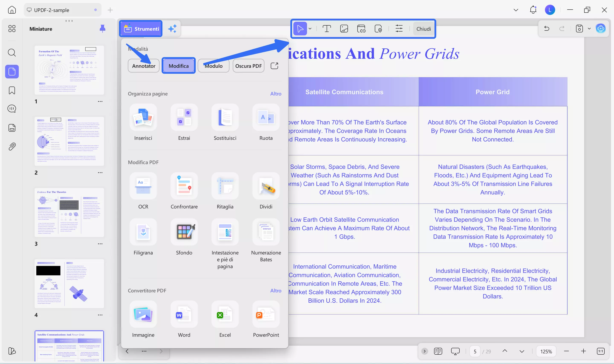Click the Chiudi button
The height and width of the screenshot is (364, 614).
click(x=424, y=29)
